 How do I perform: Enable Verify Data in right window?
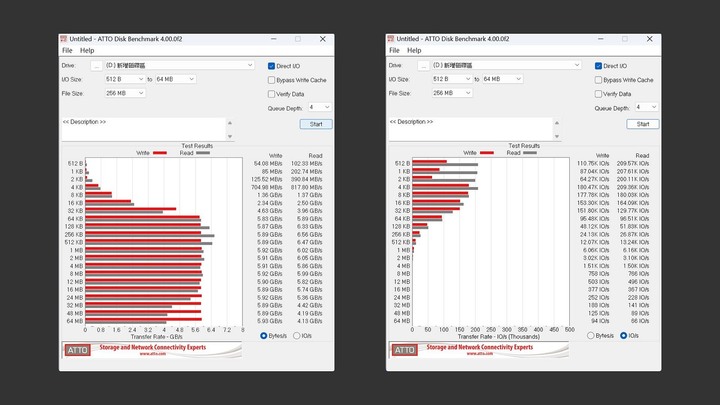pos(598,94)
